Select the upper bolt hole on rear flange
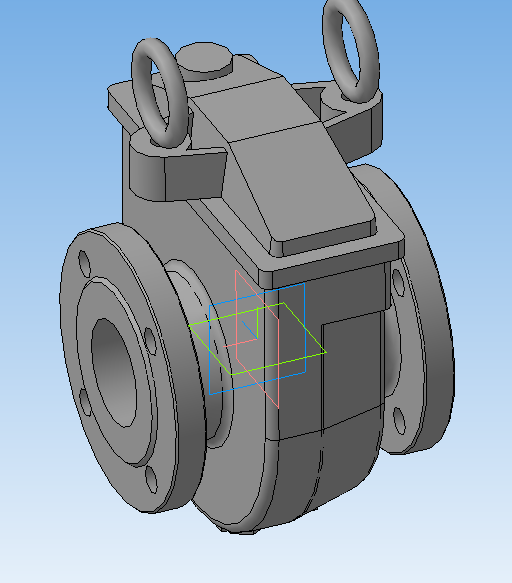 tap(398, 283)
